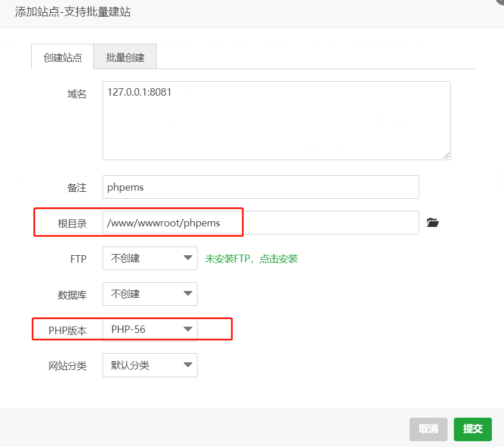Image resolution: width=504 pixels, height=447 pixels.
Task: Switch to the 批量创建 tab
Action: (x=125, y=58)
